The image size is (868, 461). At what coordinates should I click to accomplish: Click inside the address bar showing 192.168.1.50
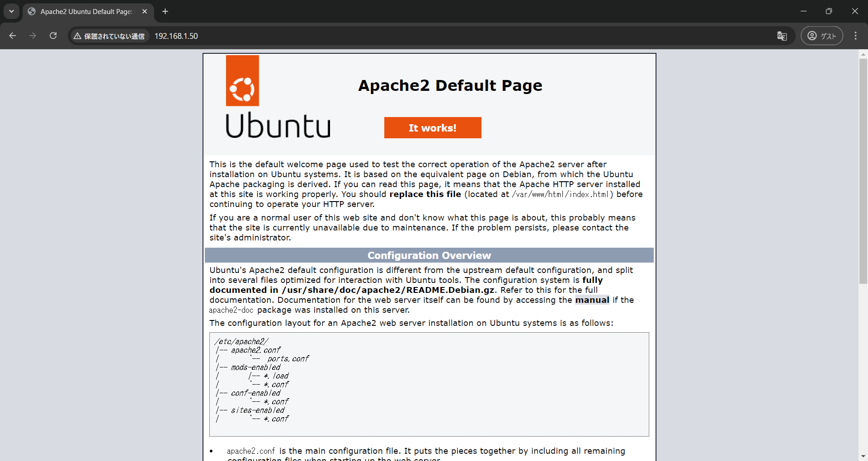point(176,36)
